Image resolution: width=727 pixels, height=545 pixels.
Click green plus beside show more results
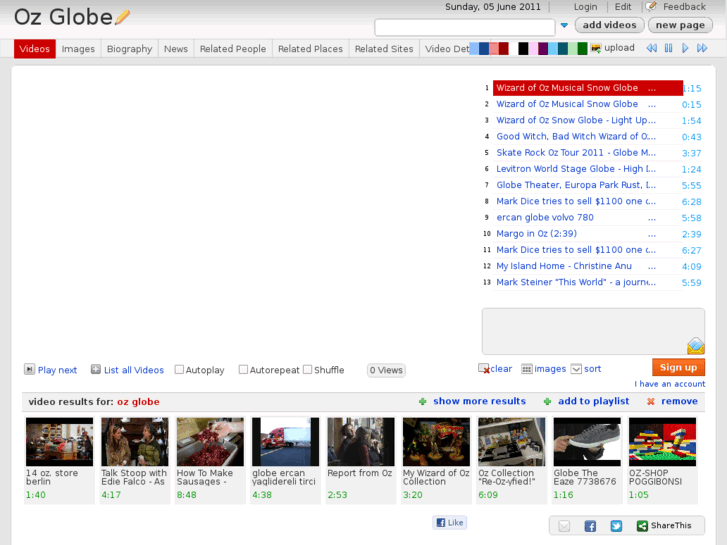(422, 402)
